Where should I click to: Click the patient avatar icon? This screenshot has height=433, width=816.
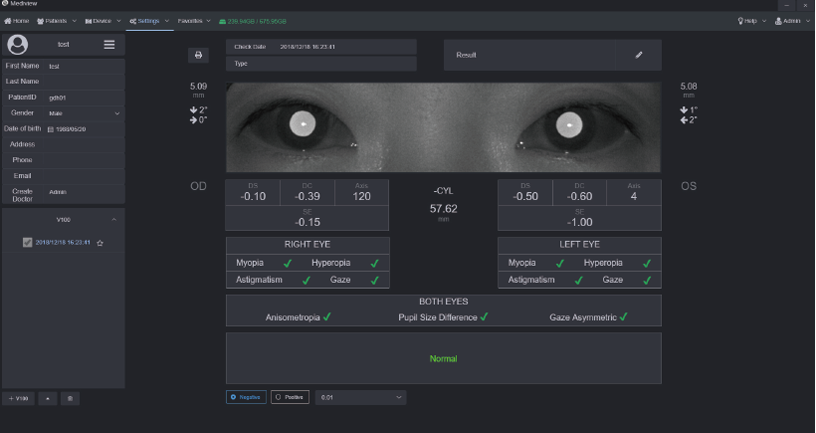pos(17,45)
